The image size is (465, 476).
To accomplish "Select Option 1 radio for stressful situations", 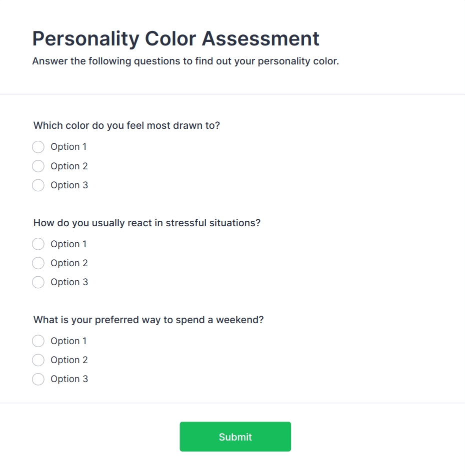I will [x=38, y=244].
